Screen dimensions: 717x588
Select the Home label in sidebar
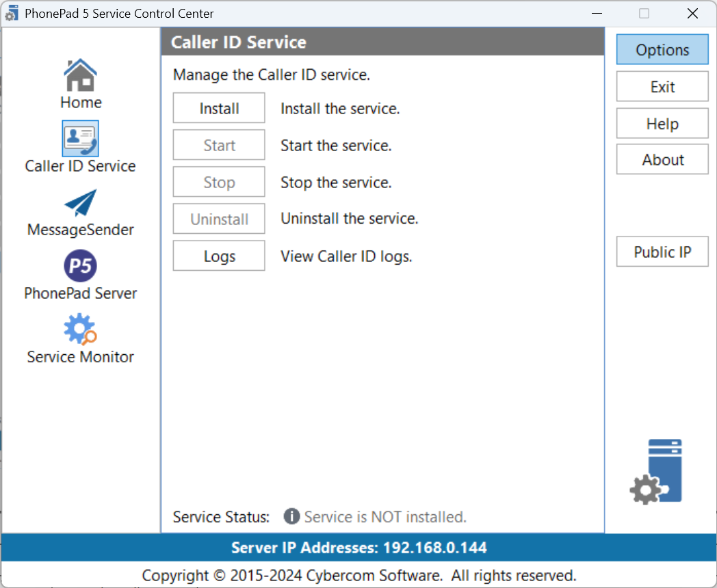(x=81, y=103)
